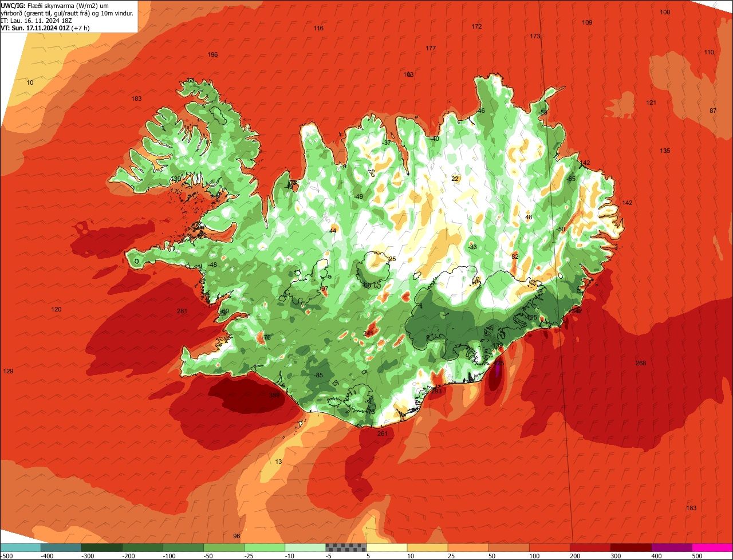Click the map value 196 over the sea
The image size is (733, 560).
tap(212, 55)
